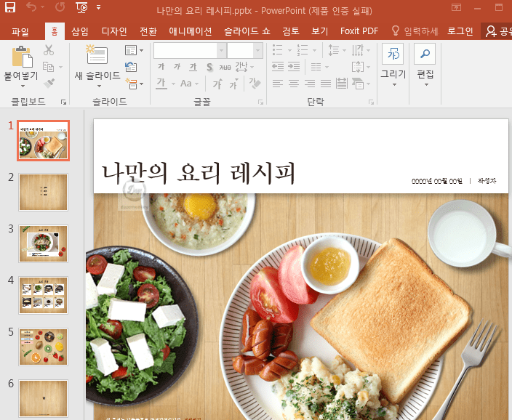This screenshot has height=420, width=512.
Task: Toggle Align Left paragraph button
Action: point(278,84)
